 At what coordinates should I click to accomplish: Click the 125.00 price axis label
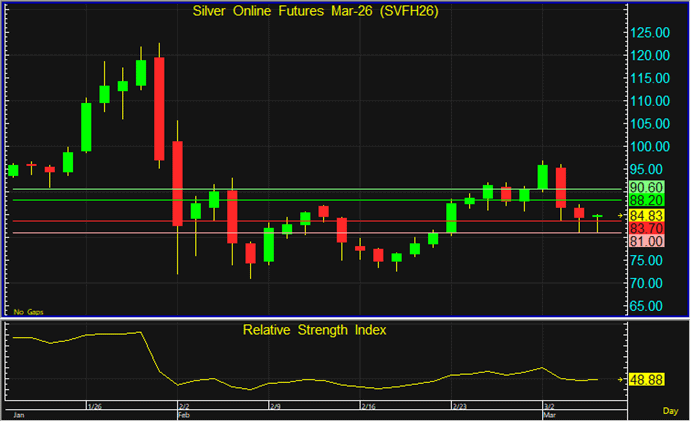[x=648, y=32]
